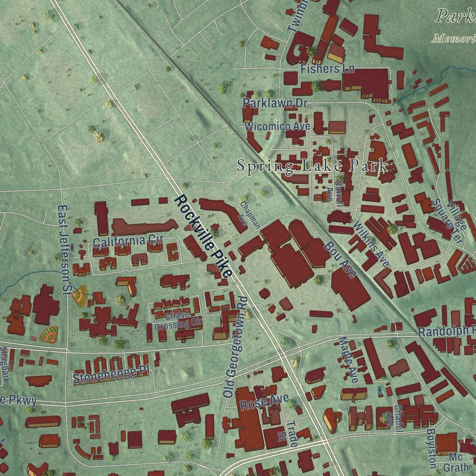The width and height of the screenshot is (476, 476).
Task: Click the Spring Lake Park neighborhood label
Action: coord(312,165)
